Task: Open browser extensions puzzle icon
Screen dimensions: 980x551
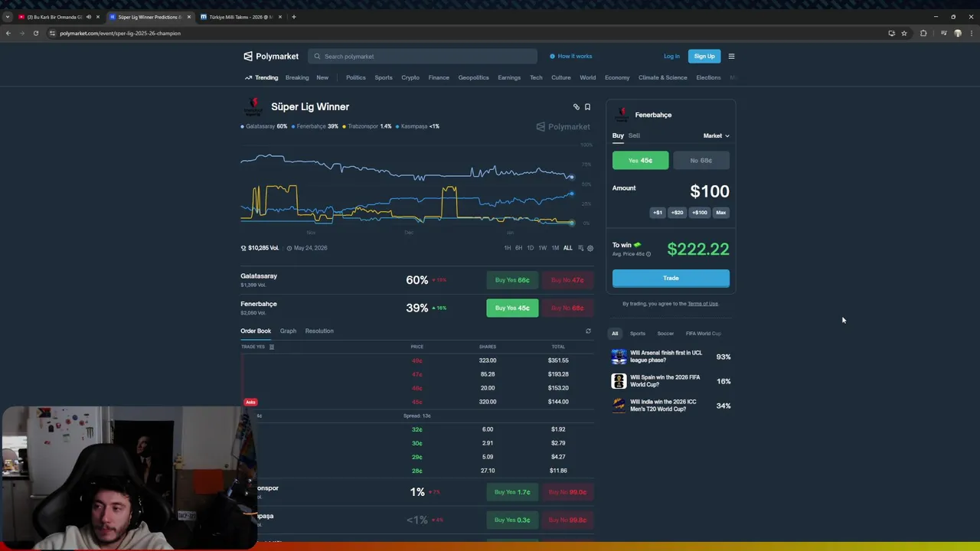Action: [923, 33]
